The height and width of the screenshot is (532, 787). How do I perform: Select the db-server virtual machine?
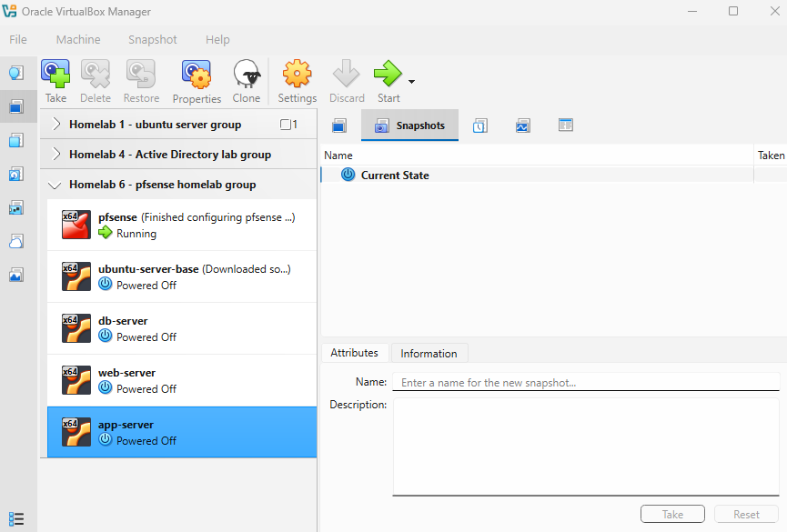click(x=182, y=328)
